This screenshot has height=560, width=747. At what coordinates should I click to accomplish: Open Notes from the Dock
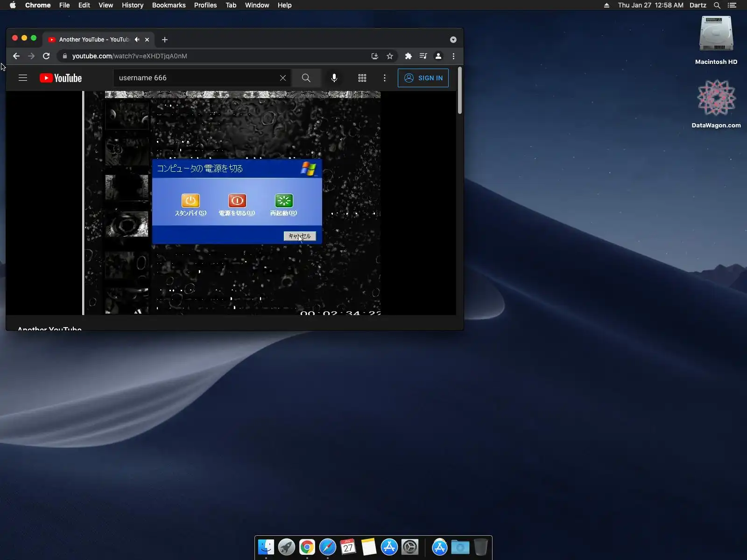(x=369, y=547)
